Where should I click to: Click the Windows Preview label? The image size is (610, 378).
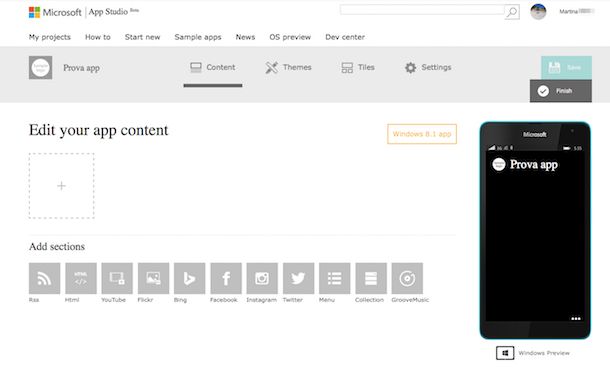point(544,353)
